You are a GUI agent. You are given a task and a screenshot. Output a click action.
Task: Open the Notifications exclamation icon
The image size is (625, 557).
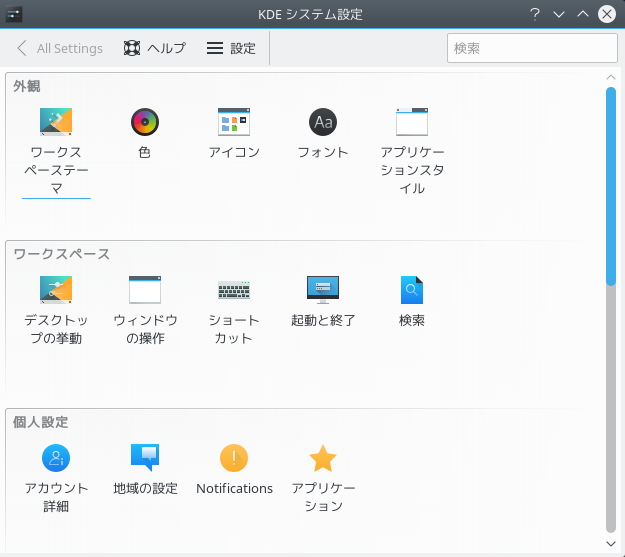tap(234, 458)
